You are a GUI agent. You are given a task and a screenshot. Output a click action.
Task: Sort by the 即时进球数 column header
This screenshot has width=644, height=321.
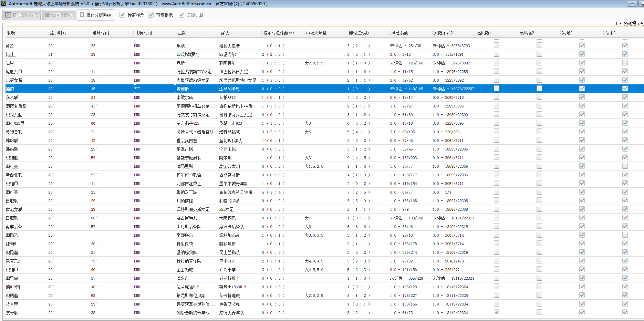click(x=359, y=33)
